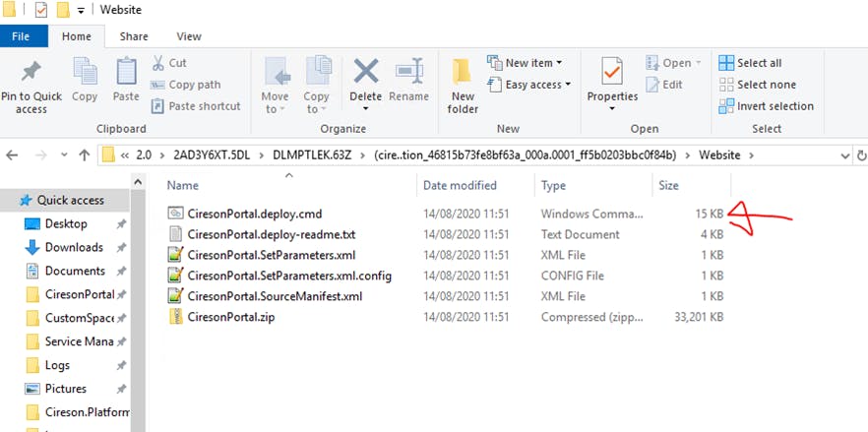The image size is (868, 432).
Task: Click the Open command in ribbon
Action: click(x=674, y=63)
